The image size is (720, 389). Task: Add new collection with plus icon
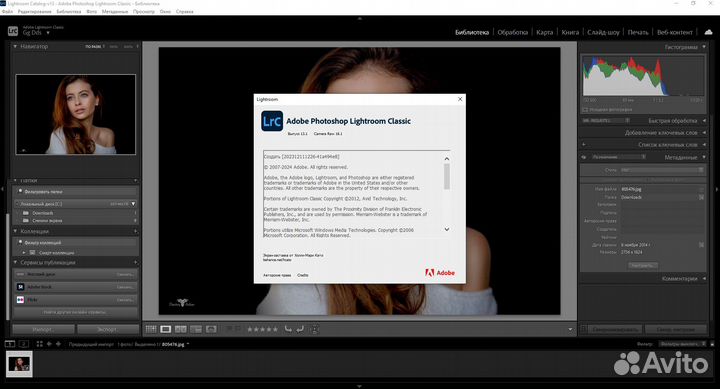tap(135, 231)
